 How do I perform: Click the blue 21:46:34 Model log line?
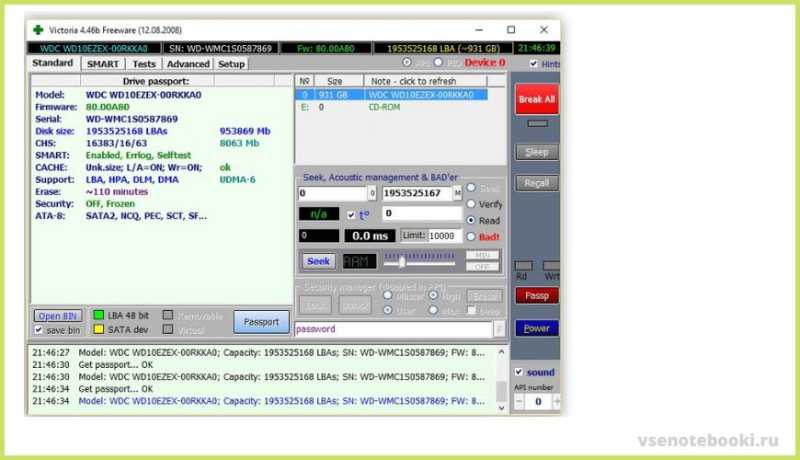pyautogui.click(x=259, y=401)
